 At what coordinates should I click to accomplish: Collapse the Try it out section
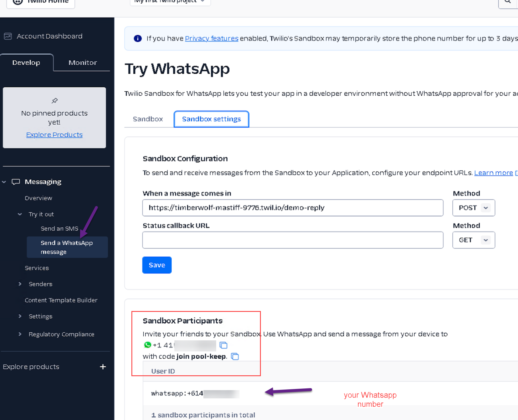20,214
